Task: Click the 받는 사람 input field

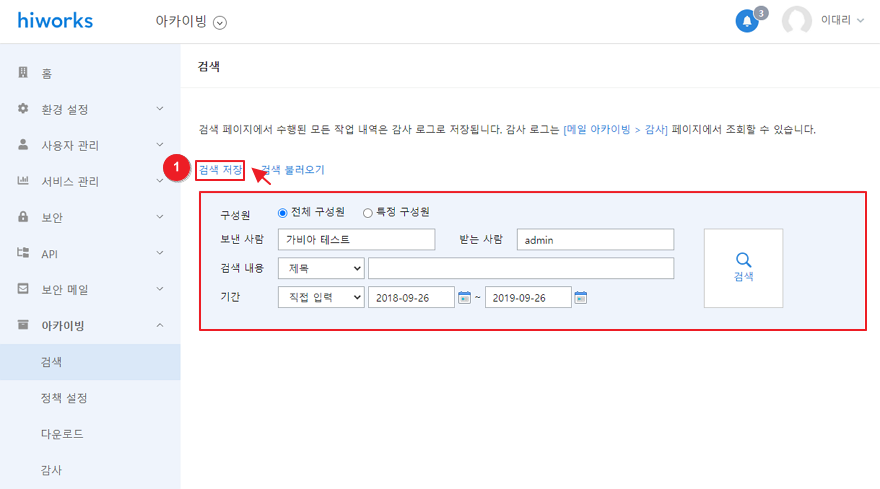Action: pos(595,240)
